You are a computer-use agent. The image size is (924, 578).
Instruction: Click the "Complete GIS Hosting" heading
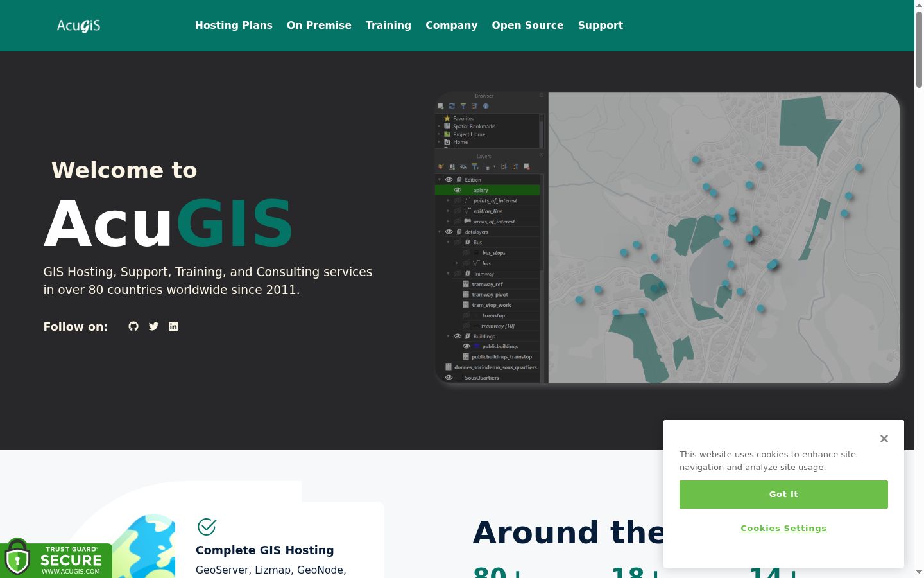265,550
